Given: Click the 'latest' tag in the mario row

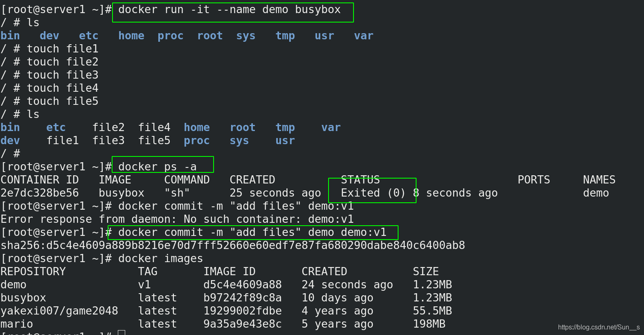Looking at the screenshot, I should coord(158,324).
